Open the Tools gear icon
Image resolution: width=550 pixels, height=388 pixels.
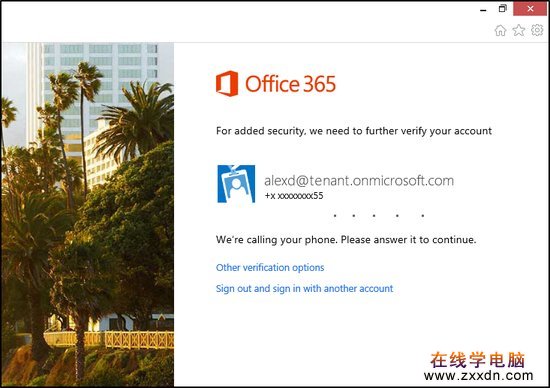tap(537, 30)
